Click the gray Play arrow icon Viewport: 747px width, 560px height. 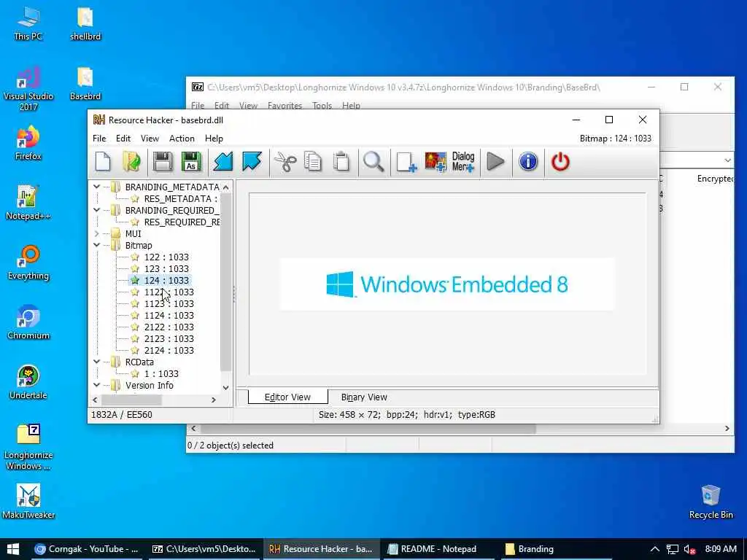pos(495,162)
